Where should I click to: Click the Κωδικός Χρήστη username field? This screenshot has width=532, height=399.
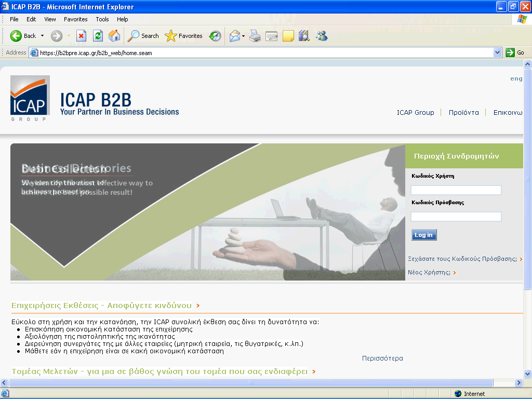[456, 190]
